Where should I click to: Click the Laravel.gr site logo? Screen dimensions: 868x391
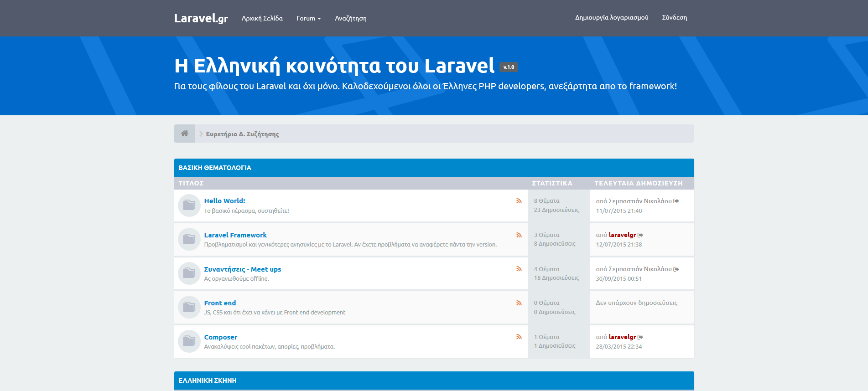click(201, 18)
